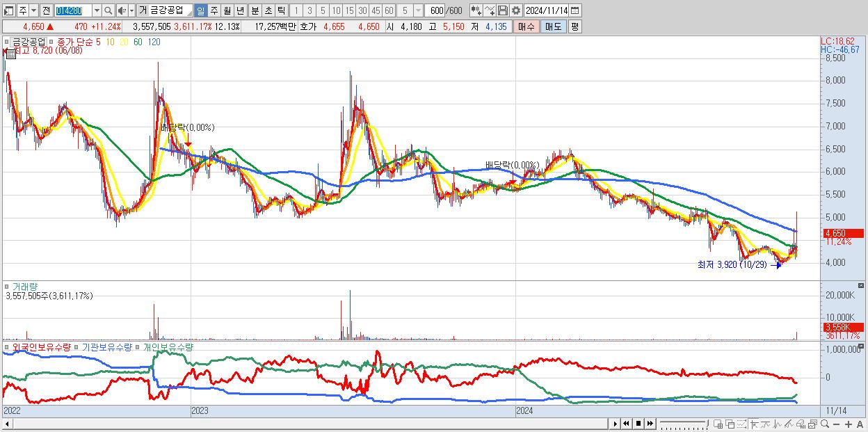
Task: Open the chart settings gear icon
Action: pyautogui.click(x=516, y=10)
